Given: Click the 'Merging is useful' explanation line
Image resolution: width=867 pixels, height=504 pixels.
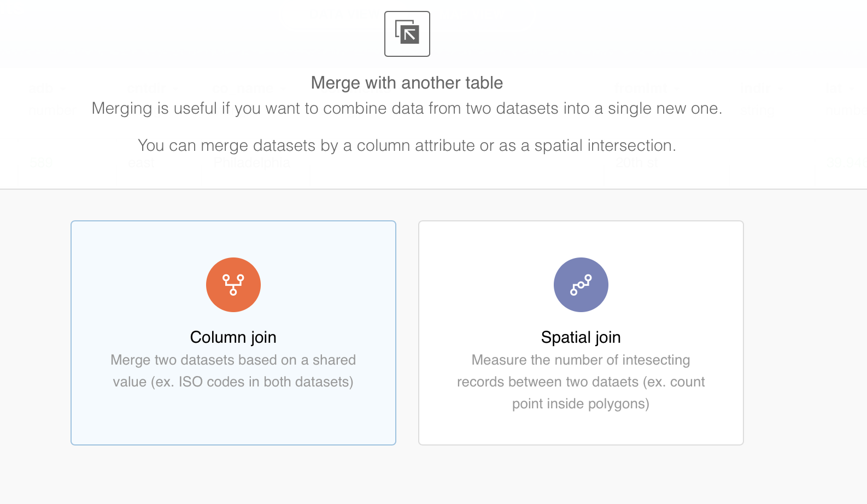Looking at the screenshot, I should (x=407, y=109).
